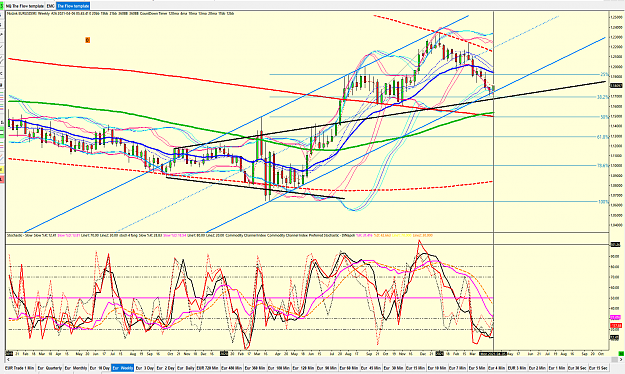This screenshot has height=374, width=625.
Task: Open the Eur 60 Min tab
Action: coord(348,368)
